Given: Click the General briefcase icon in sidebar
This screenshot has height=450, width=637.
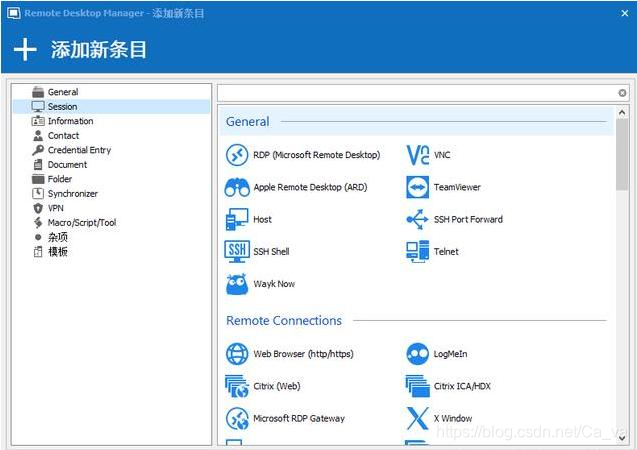Looking at the screenshot, I should tap(38, 92).
